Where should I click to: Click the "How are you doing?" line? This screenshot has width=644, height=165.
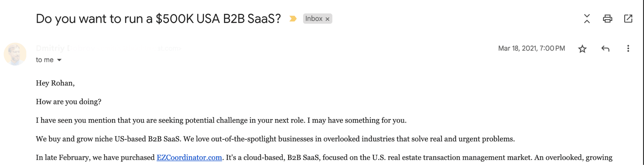pos(69,102)
